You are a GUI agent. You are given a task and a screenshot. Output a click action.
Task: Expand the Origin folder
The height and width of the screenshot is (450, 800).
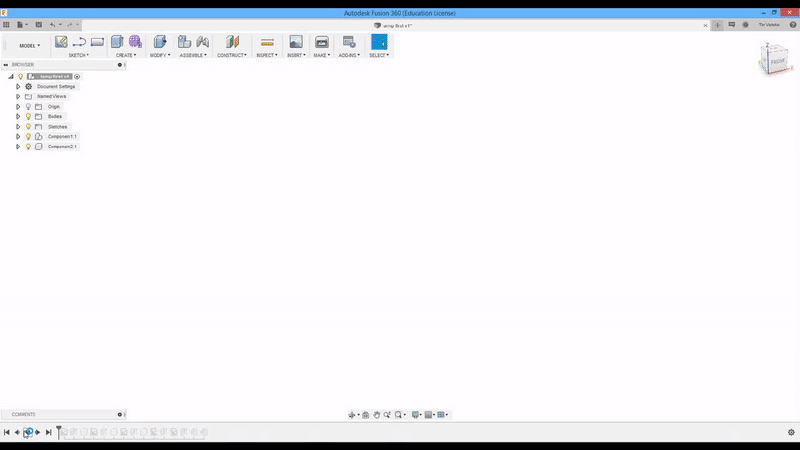[18, 107]
